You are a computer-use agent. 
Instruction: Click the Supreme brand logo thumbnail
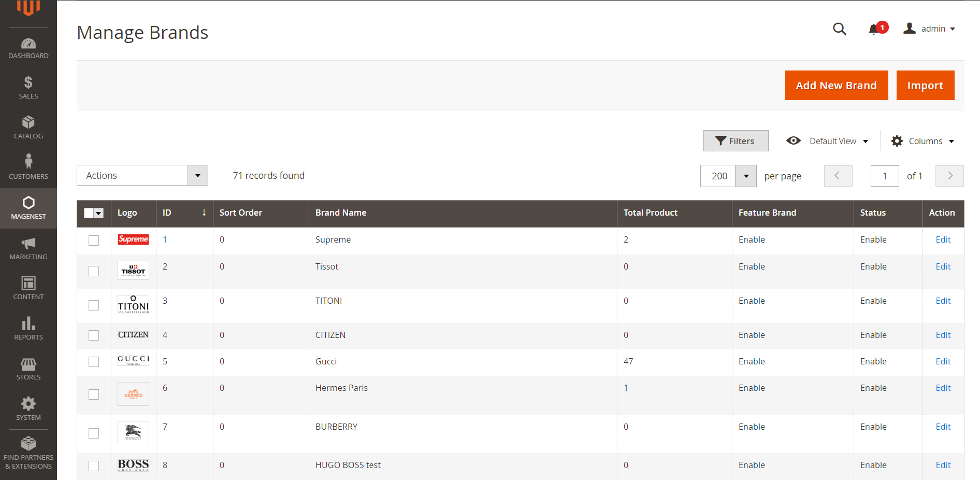(133, 239)
